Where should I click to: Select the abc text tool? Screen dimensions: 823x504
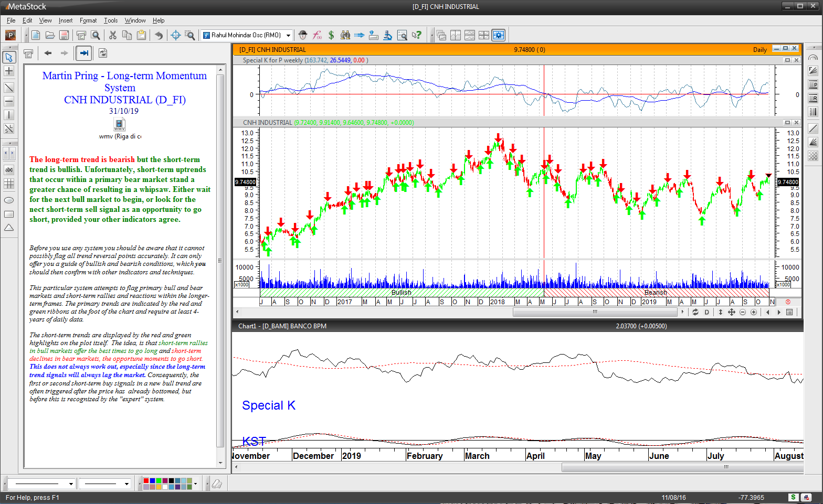tap(9, 170)
